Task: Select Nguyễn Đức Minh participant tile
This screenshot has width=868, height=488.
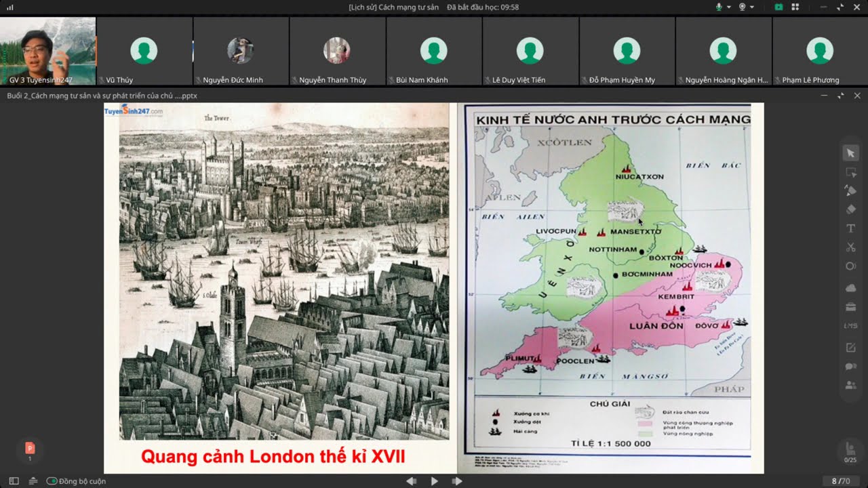Action: [241, 51]
